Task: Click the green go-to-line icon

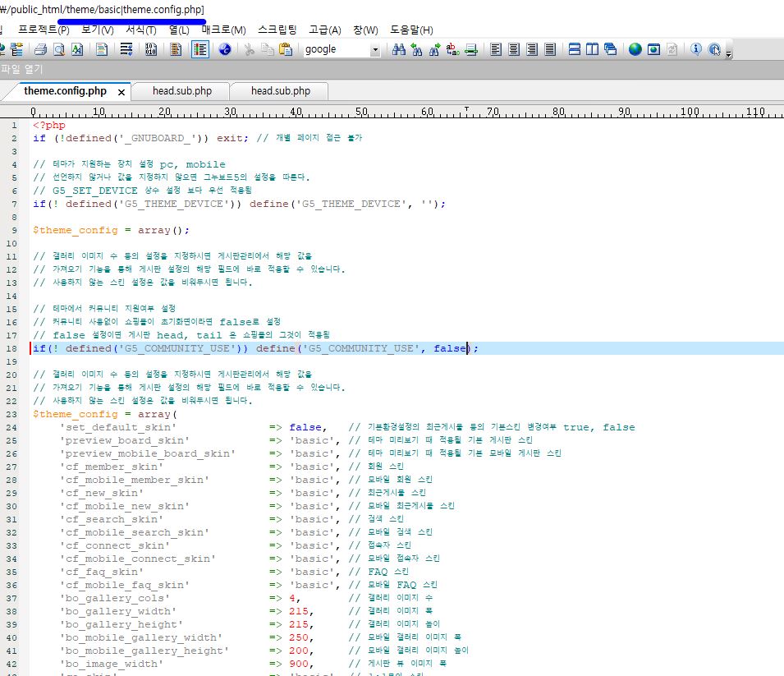Action: pyautogui.click(x=471, y=49)
